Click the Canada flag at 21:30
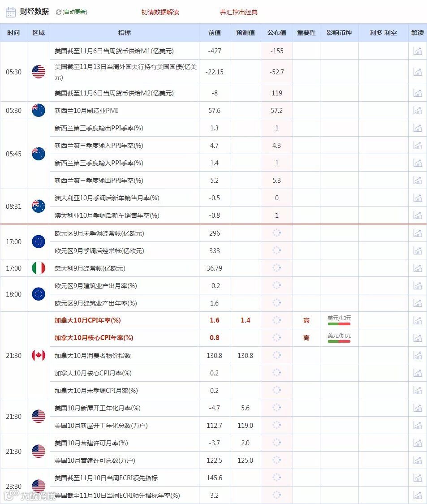427x504 pixels. click(39, 356)
